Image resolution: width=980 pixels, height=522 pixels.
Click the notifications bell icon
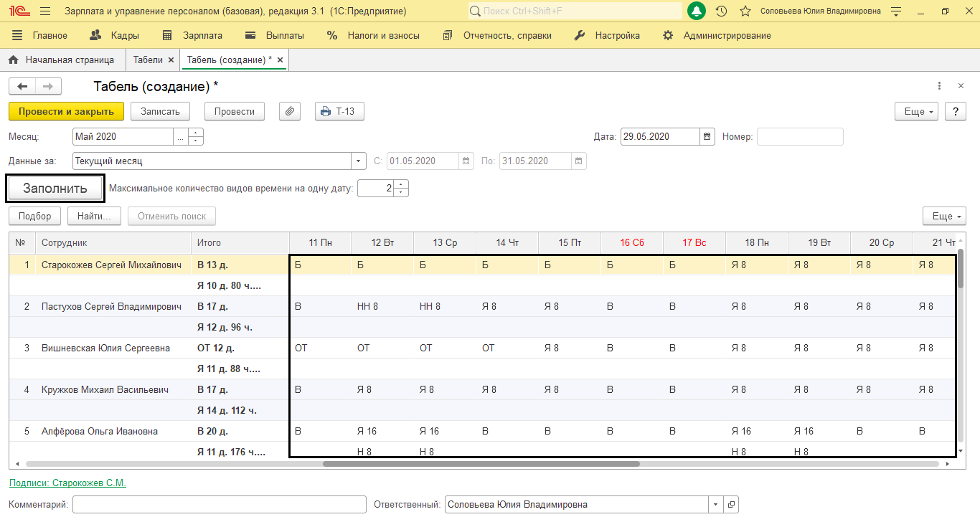click(x=696, y=11)
